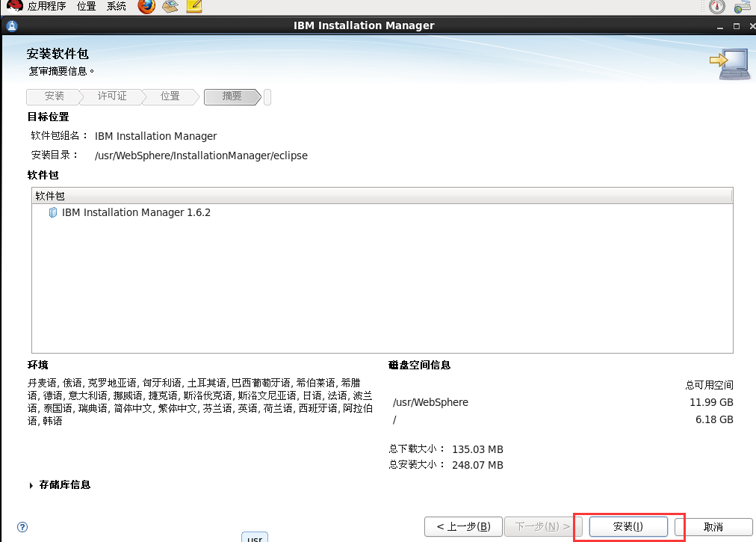Image resolution: width=756 pixels, height=542 pixels.
Task: Click the 11.99 GB free space value
Action: coord(711,402)
